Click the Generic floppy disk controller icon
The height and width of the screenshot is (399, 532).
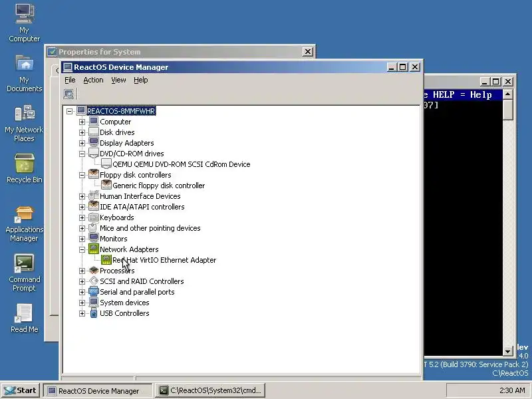pos(106,186)
